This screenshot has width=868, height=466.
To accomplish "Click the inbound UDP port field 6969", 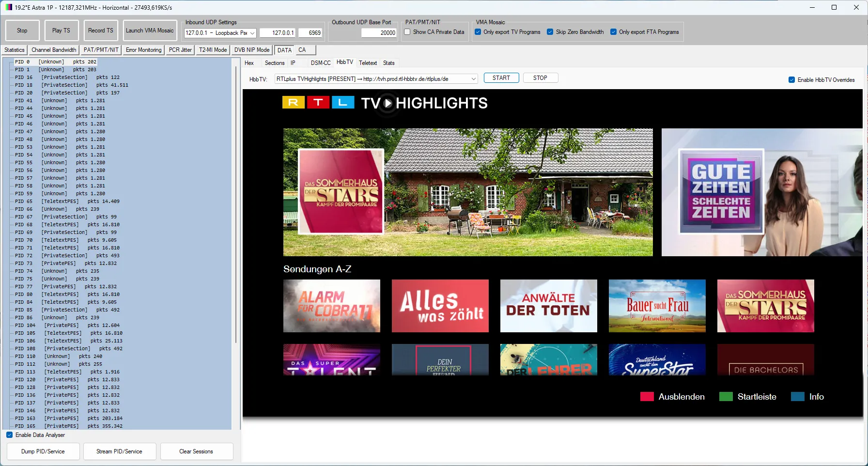I will click(310, 33).
